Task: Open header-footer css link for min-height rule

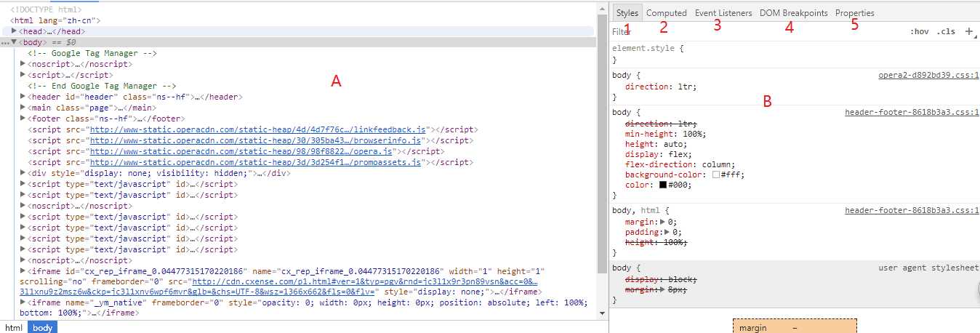Action: click(912, 113)
